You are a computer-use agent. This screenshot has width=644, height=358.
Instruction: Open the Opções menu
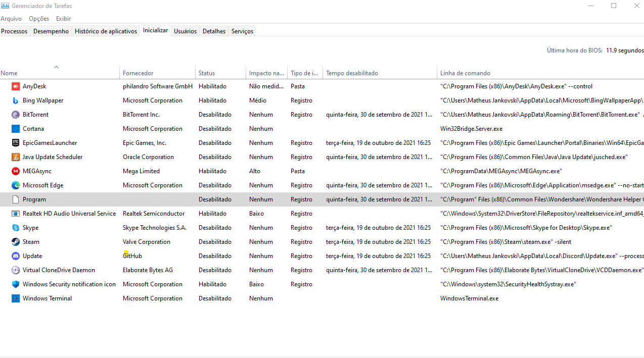coord(39,19)
